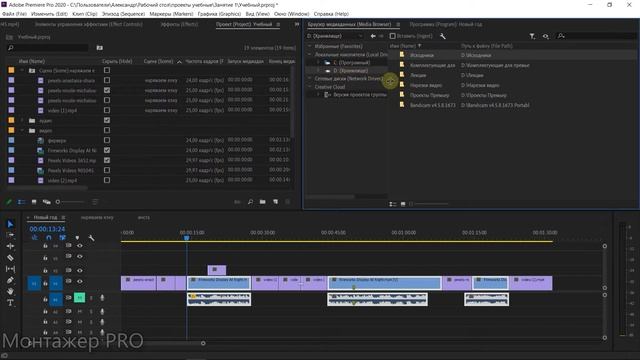Toggle eye visibility of topmost video track

pyautogui.click(x=80, y=246)
